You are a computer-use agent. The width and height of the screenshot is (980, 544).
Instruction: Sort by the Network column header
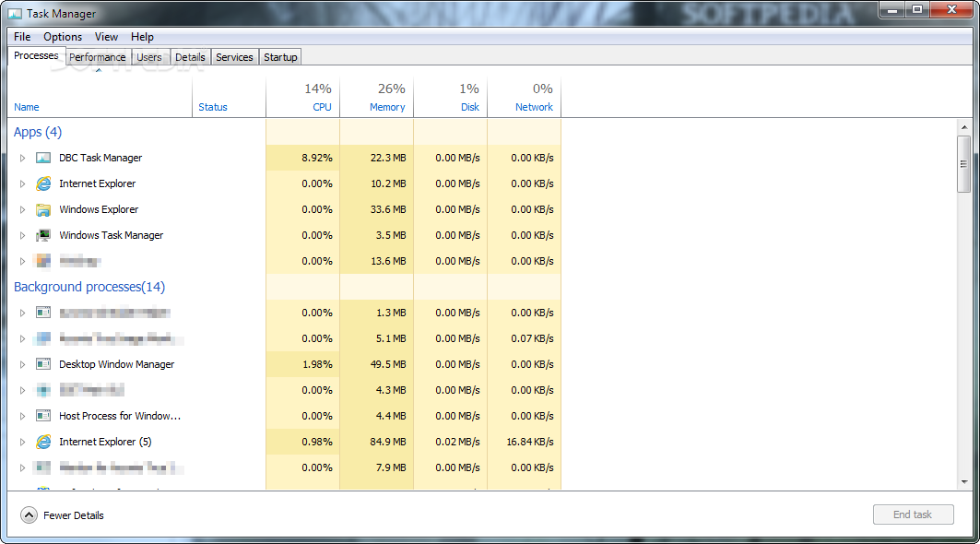[x=534, y=107]
